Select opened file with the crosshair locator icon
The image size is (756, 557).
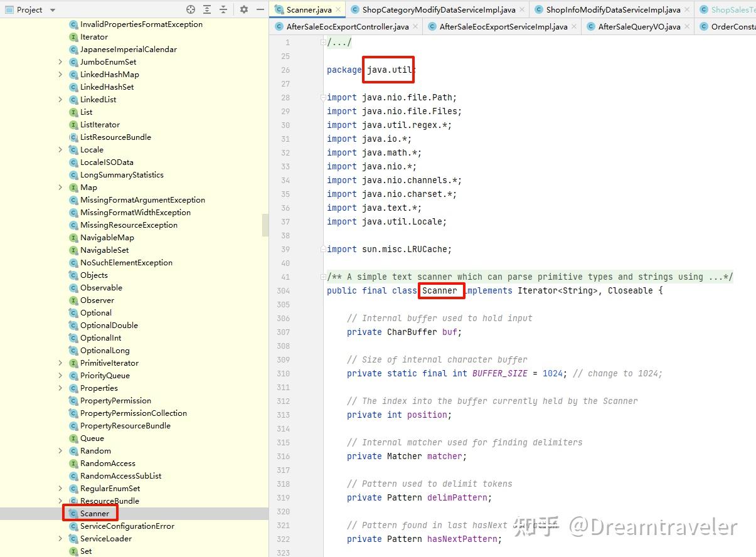coord(191,10)
